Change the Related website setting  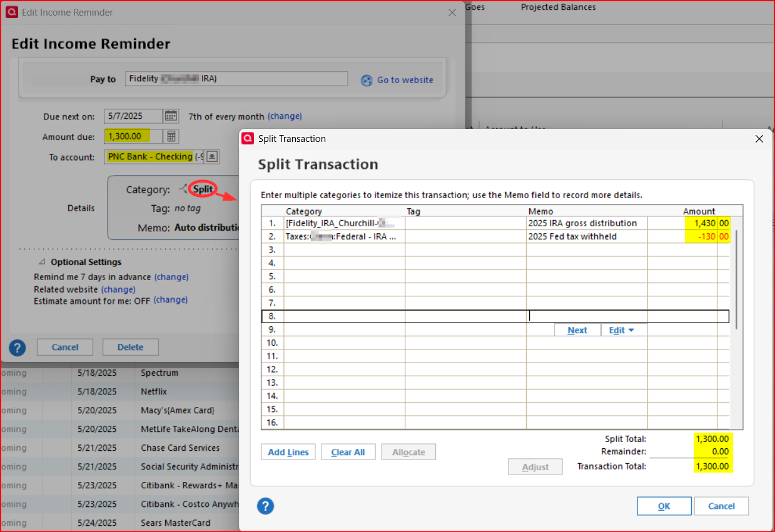(118, 289)
